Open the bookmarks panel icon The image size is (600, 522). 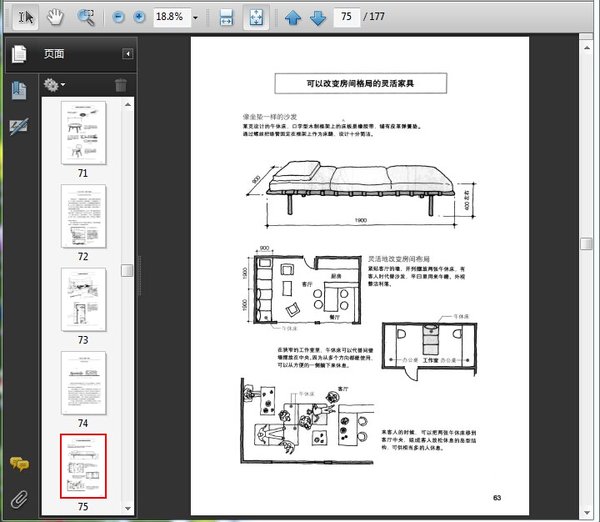(x=18, y=90)
